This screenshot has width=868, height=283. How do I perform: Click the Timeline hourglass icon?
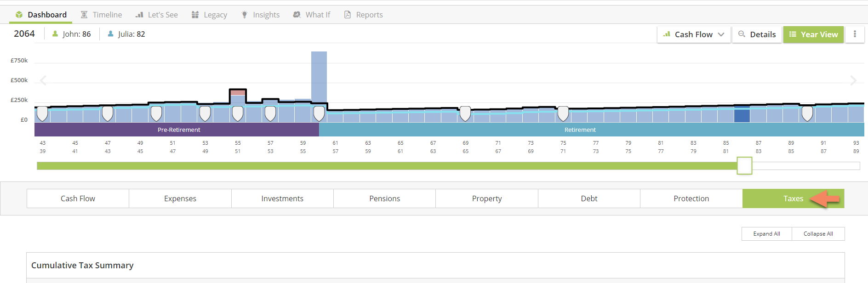point(84,15)
